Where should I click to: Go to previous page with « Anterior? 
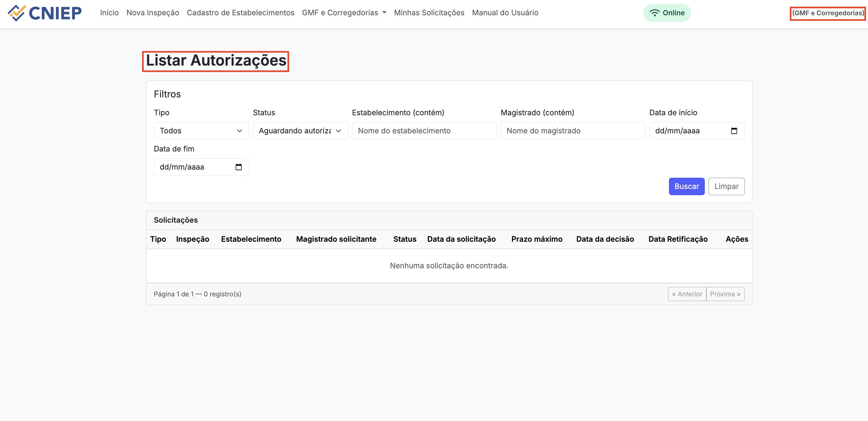687,294
